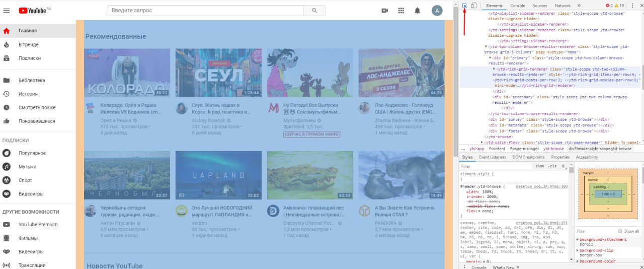Expand computed background-attachment property
Image resolution: width=644 pixels, height=269 pixels.
click(578, 239)
